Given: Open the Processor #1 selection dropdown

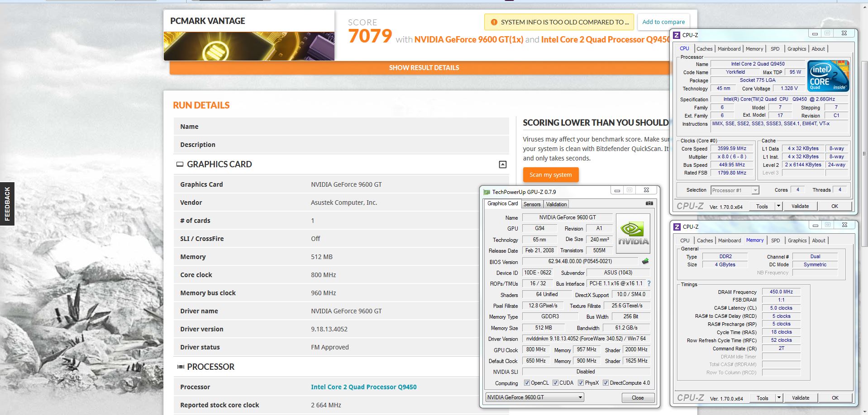Looking at the screenshot, I should pyautogui.click(x=734, y=190).
